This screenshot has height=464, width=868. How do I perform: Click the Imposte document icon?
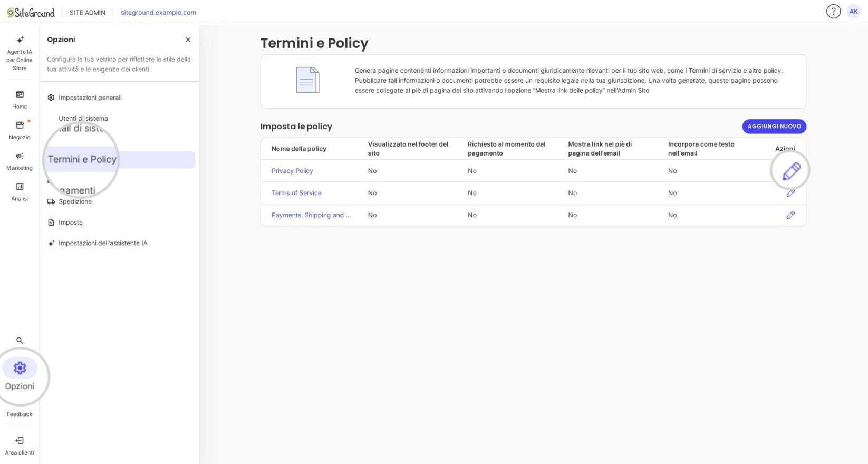[x=51, y=223]
